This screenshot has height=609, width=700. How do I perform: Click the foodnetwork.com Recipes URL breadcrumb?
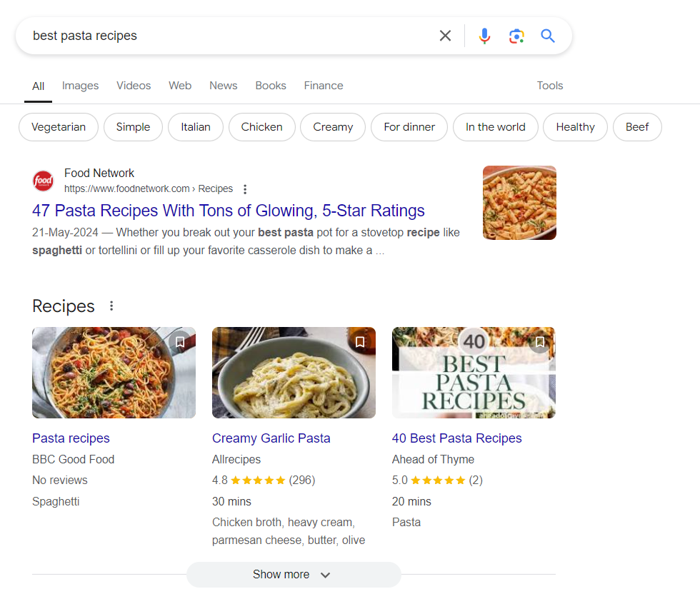tap(149, 188)
